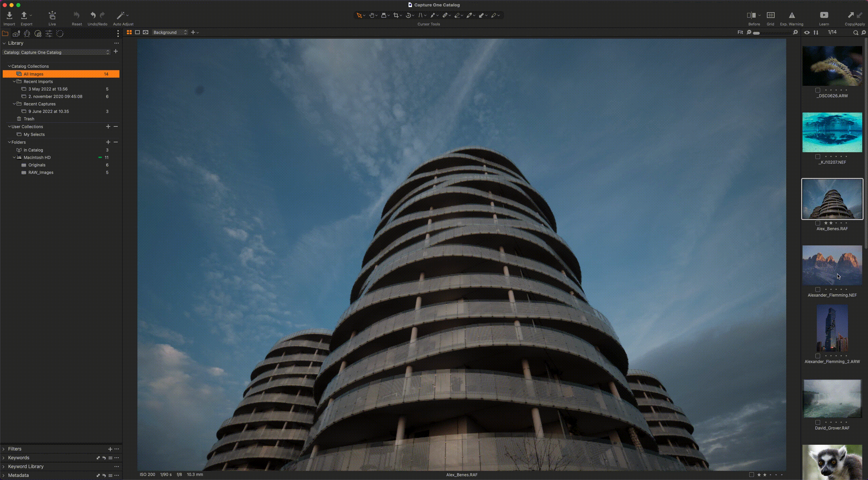
Task: Tick the checkbox under David_Grover.RAF
Action: pos(818,422)
